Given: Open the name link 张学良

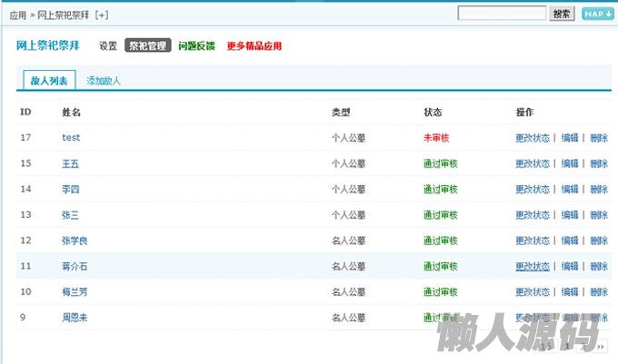Looking at the screenshot, I should tap(75, 241).
